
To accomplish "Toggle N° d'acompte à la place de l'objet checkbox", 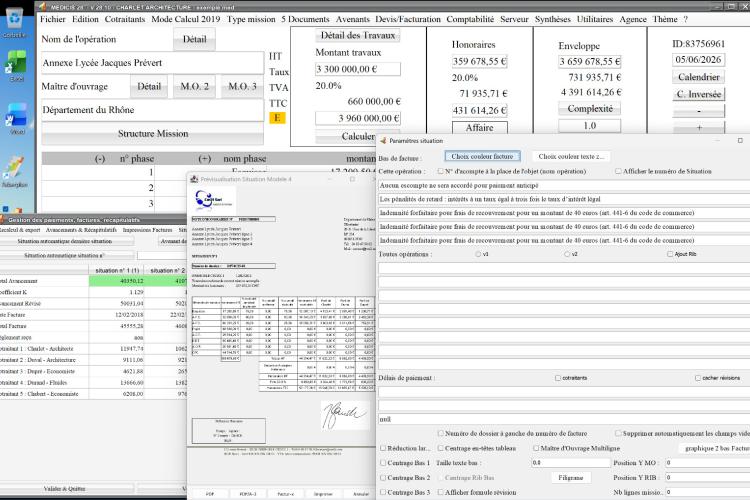I will tap(441, 171).
